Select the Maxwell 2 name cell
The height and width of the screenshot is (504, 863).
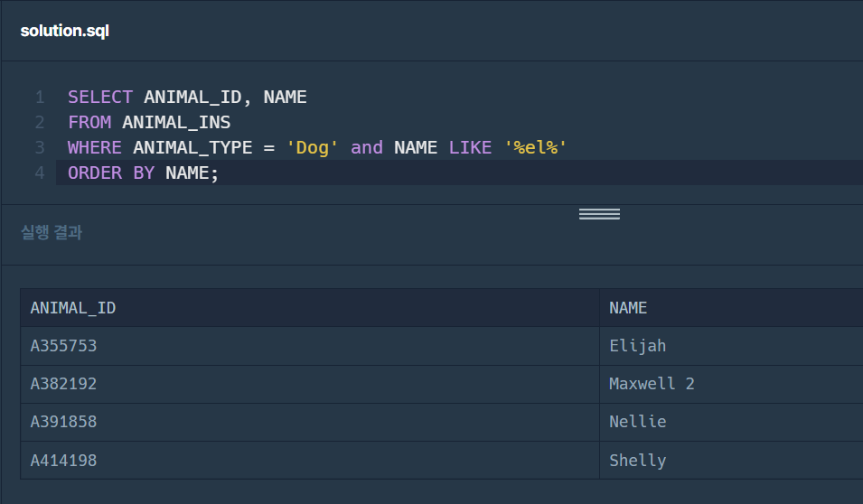731,384
